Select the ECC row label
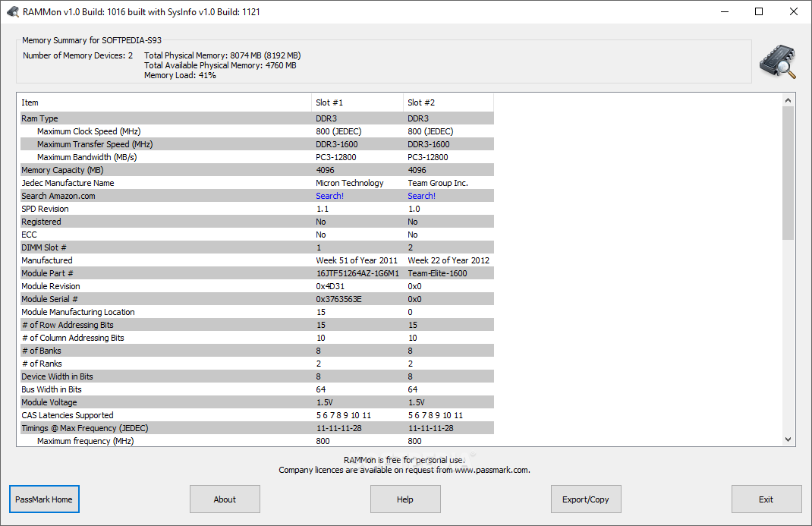812x526 pixels. tap(29, 235)
